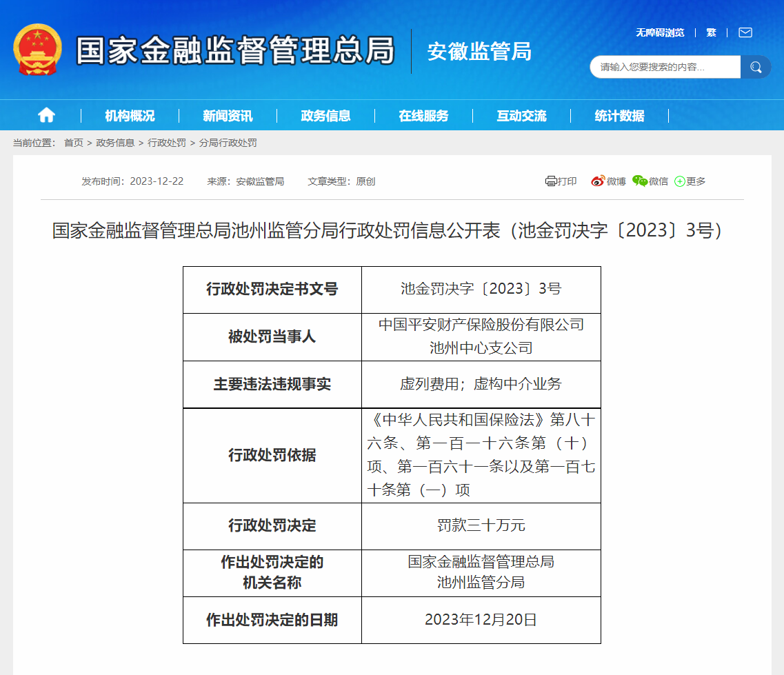The width and height of the screenshot is (784, 675).
Task: Open the 政务信息 menu
Action: 326,116
